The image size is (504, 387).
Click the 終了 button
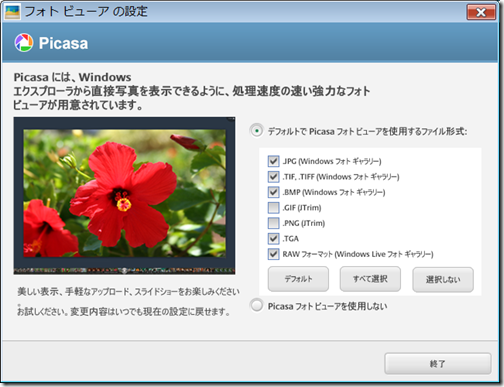(438, 363)
